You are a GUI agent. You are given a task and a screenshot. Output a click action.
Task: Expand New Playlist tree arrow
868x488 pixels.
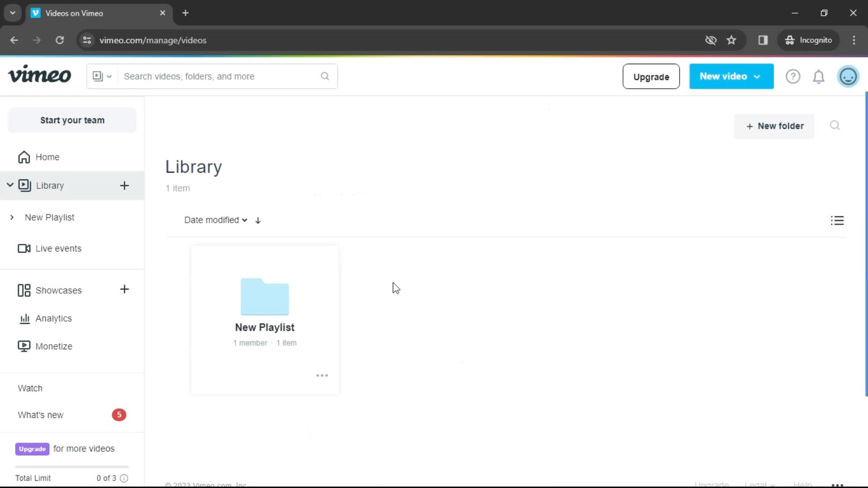click(12, 217)
